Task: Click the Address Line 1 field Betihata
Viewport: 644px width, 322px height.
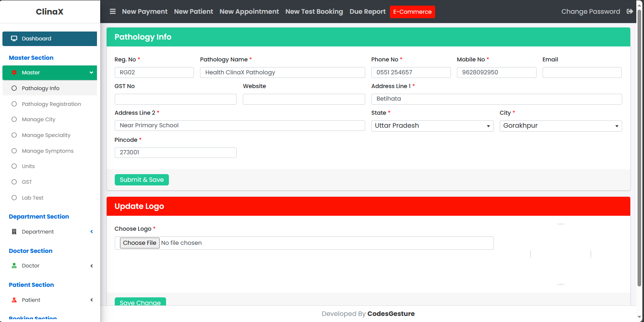Action: coord(497,99)
